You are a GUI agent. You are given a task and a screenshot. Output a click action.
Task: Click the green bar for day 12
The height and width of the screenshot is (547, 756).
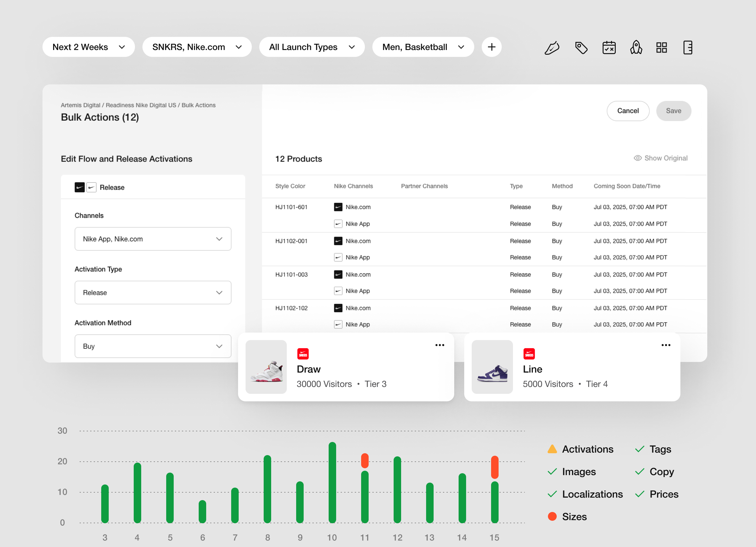pyautogui.click(x=397, y=489)
